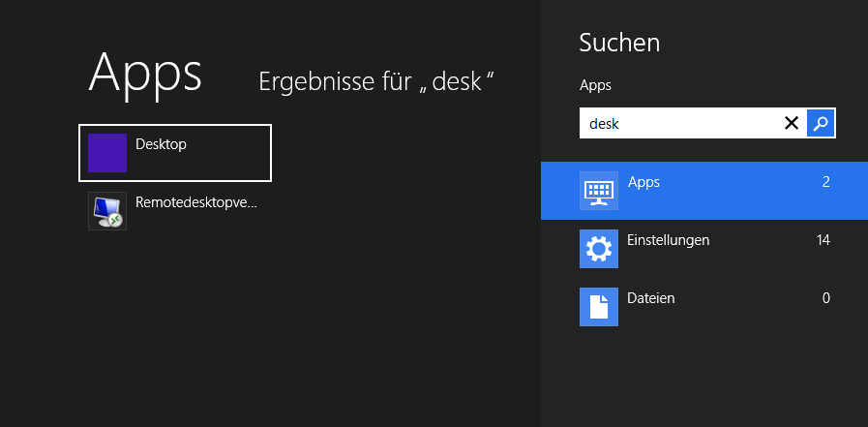868x427 pixels.
Task: Switch to Dateien search results
Action: click(x=704, y=307)
